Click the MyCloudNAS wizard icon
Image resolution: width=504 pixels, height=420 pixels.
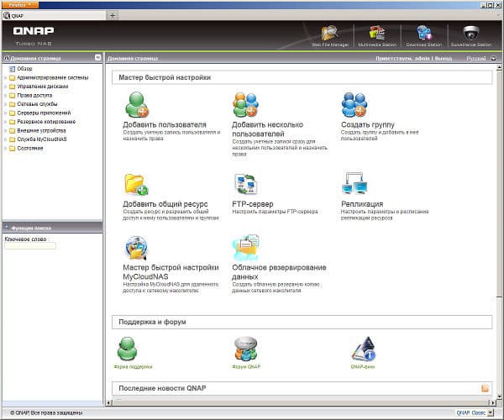click(136, 248)
